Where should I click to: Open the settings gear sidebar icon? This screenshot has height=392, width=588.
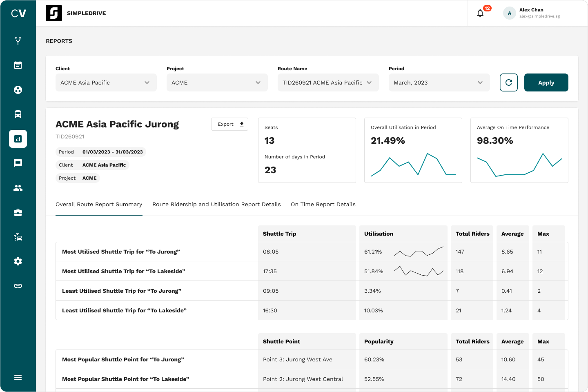click(x=18, y=261)
